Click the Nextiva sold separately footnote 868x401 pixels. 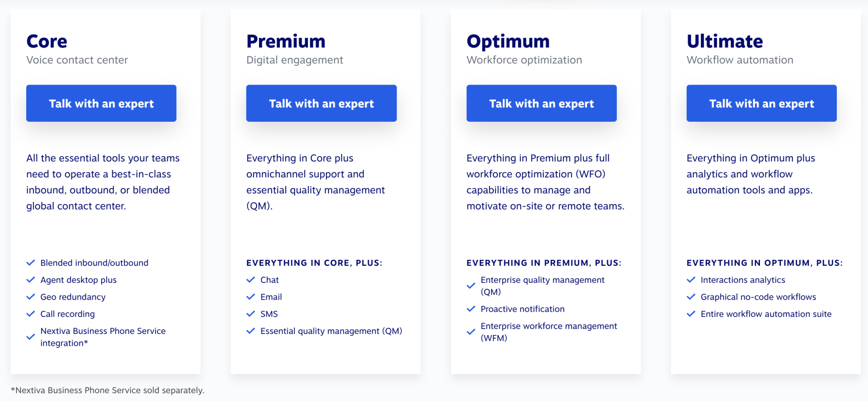coord(108,390)
